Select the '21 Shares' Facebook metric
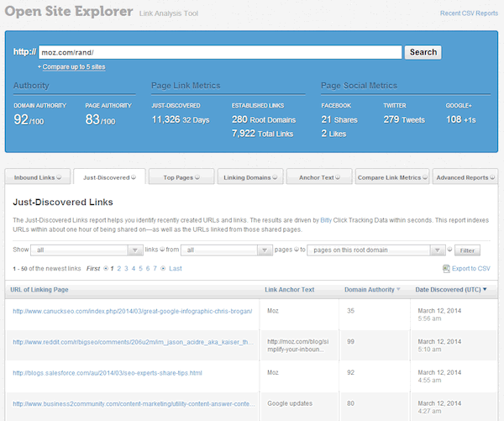This screenshot has width=504, height=421. [x=339, y=119]
